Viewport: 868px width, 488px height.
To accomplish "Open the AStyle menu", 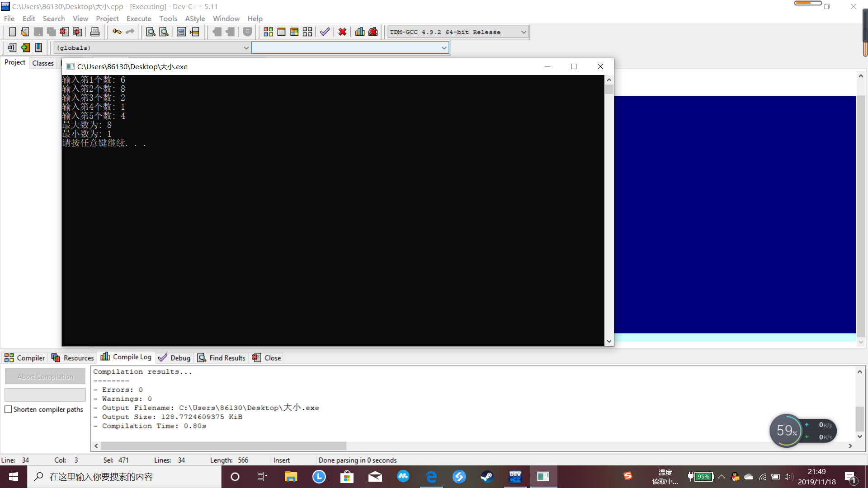I will pos(195,19).
